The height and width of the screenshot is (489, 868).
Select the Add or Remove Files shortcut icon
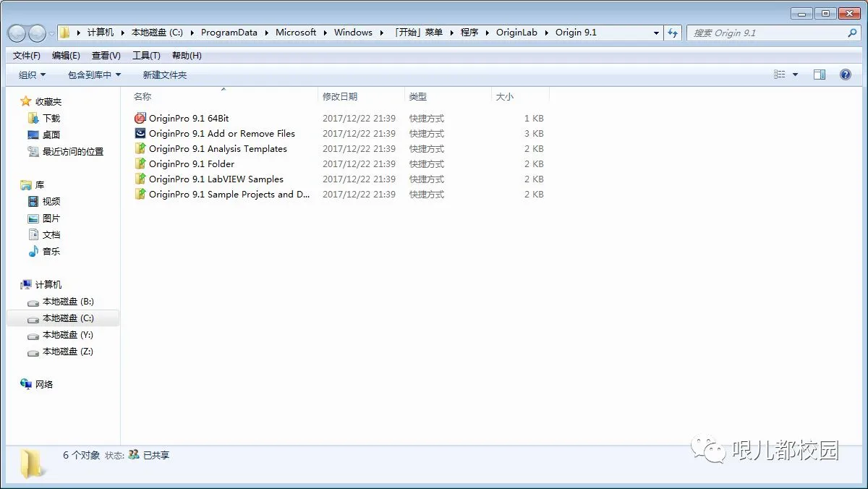click(x=140, y=133)
